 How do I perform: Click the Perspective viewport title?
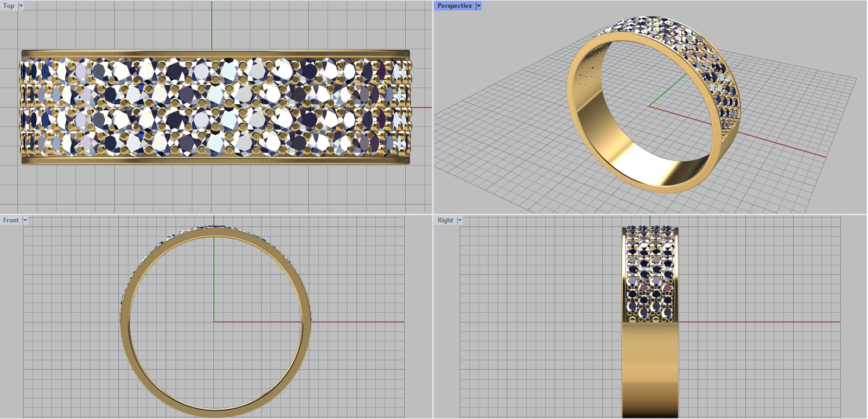coord(455,6)
